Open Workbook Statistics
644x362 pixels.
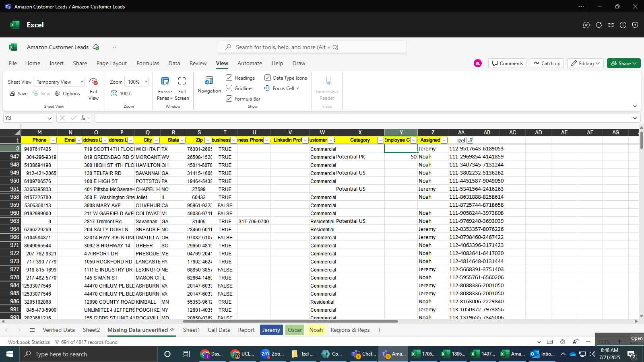(x=29, y=342)
